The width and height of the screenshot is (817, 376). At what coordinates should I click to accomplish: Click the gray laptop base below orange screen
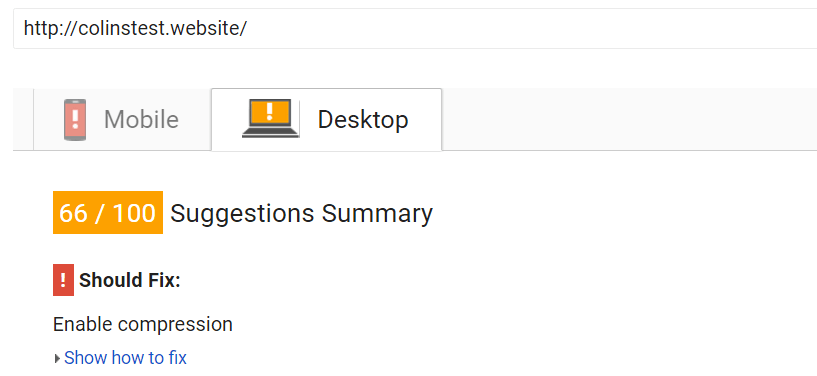270,133
